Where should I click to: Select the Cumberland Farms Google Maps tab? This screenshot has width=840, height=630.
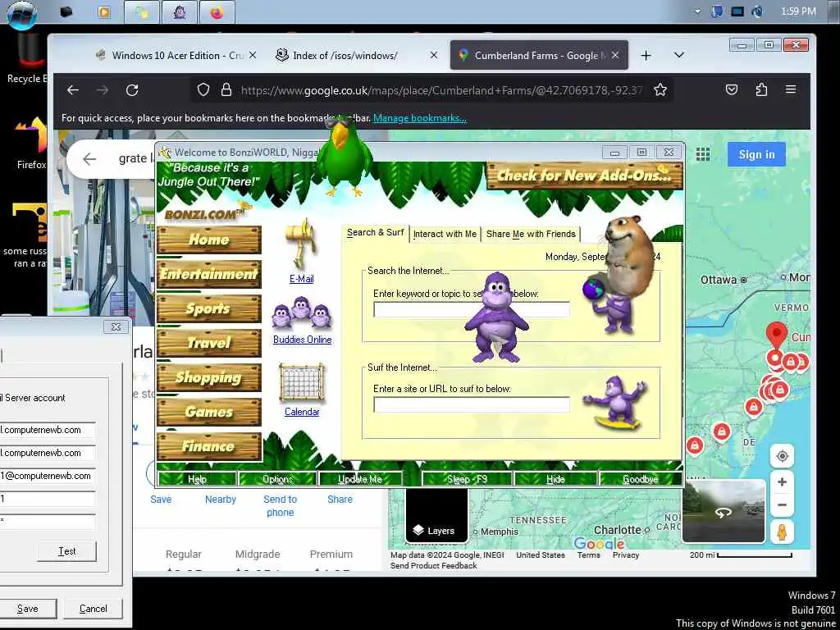(539, 55)
